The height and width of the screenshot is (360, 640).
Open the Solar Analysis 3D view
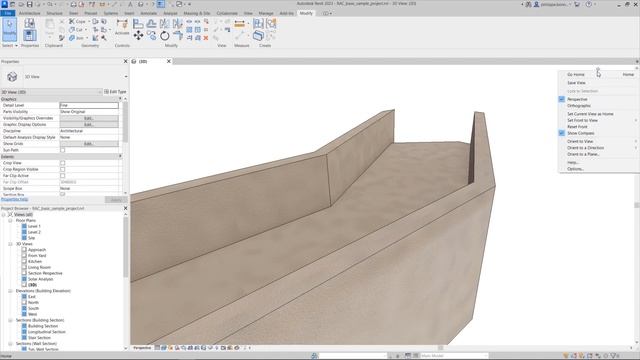tap(40, 279)
